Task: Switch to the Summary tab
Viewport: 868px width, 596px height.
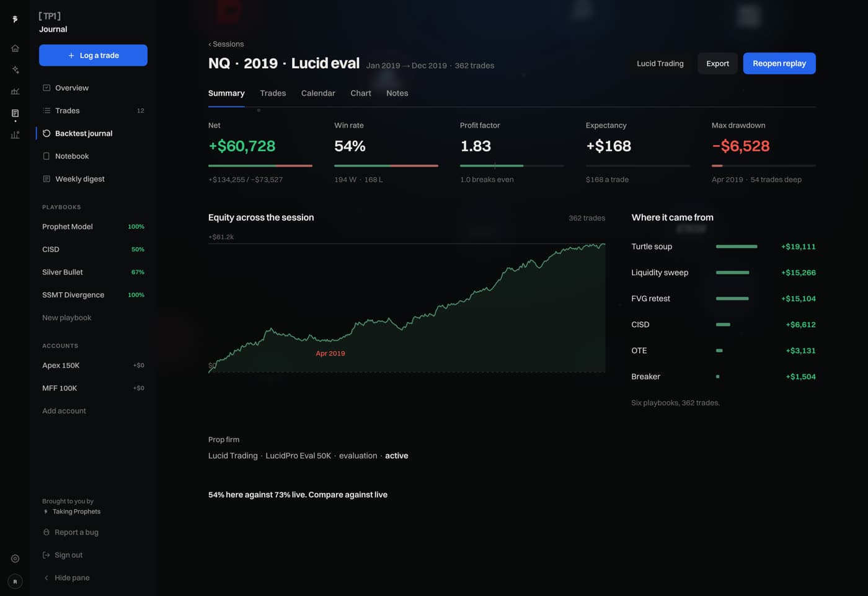Action: click(x=226, y=94)
